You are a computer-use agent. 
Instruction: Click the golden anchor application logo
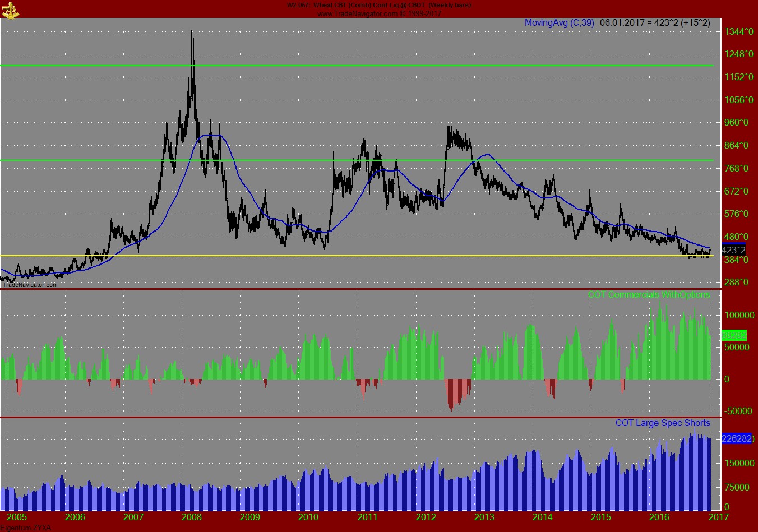(10, 10)
